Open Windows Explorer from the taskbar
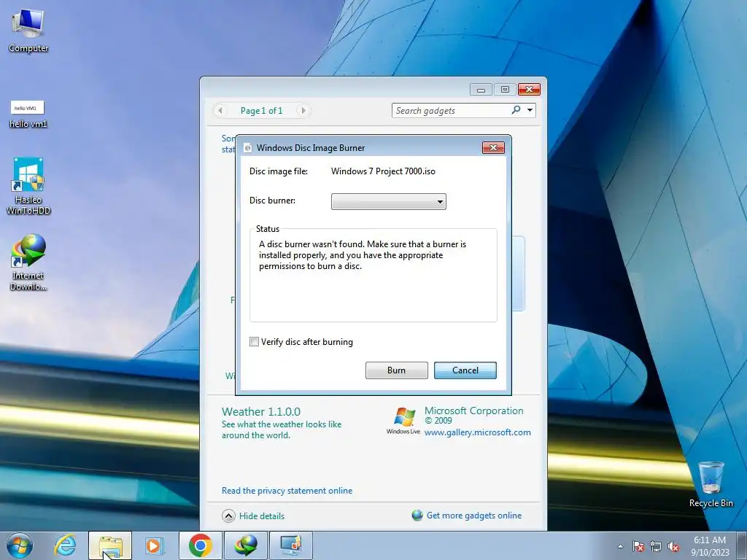 click(110, 545)
